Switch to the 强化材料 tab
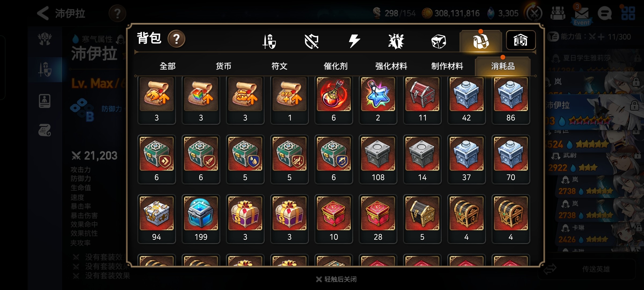644x290 pixels. tap(391, 66)
